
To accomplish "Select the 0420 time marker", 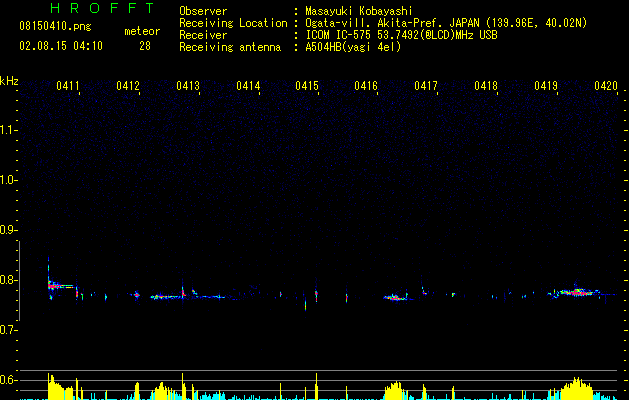I will [606, 86].
